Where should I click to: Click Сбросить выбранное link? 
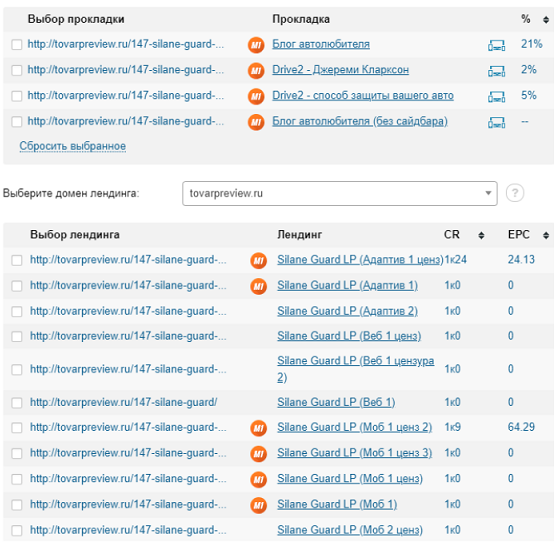tap(72, 146)
